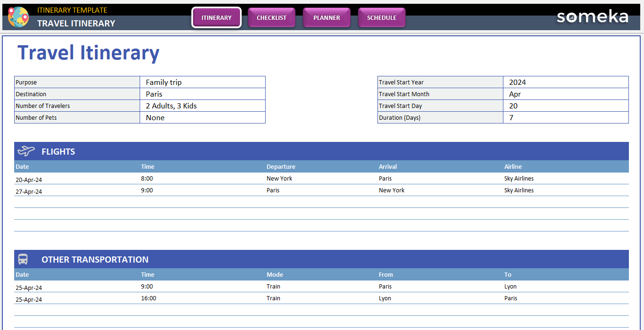This screenshot has height=330, width=644.
Task: Click the globe logo in the top-left corner
Action: (x=18, y=17)
